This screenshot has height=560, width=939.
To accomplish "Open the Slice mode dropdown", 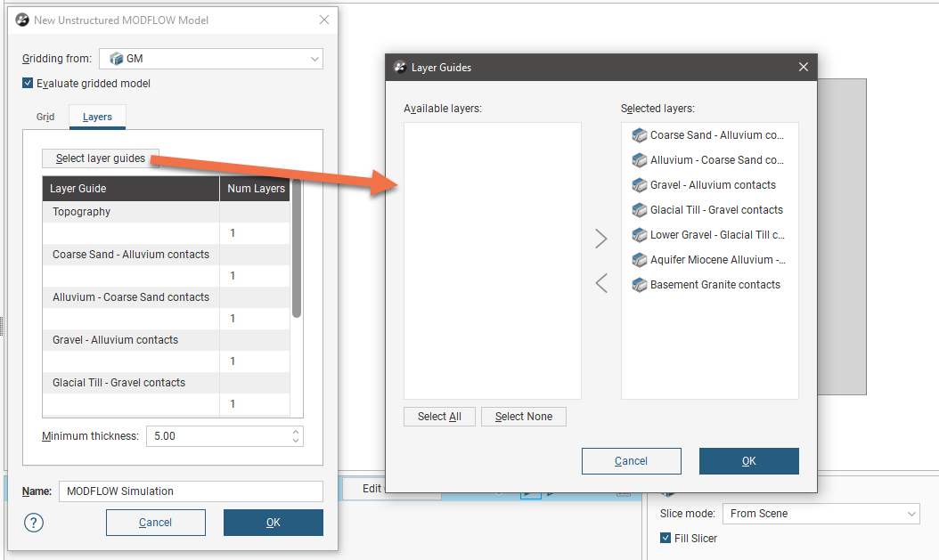I will 821,514.
